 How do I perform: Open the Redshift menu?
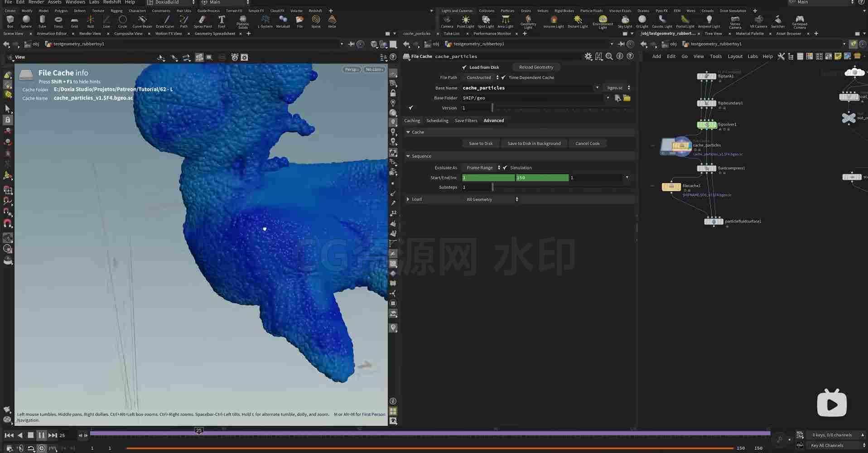[x=112, y=2]
